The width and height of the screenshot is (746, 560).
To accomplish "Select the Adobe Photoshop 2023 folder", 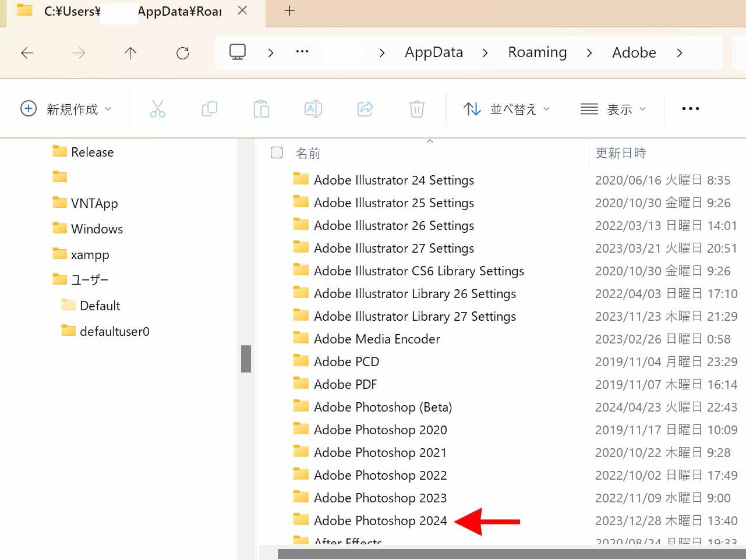I will 370,498.
